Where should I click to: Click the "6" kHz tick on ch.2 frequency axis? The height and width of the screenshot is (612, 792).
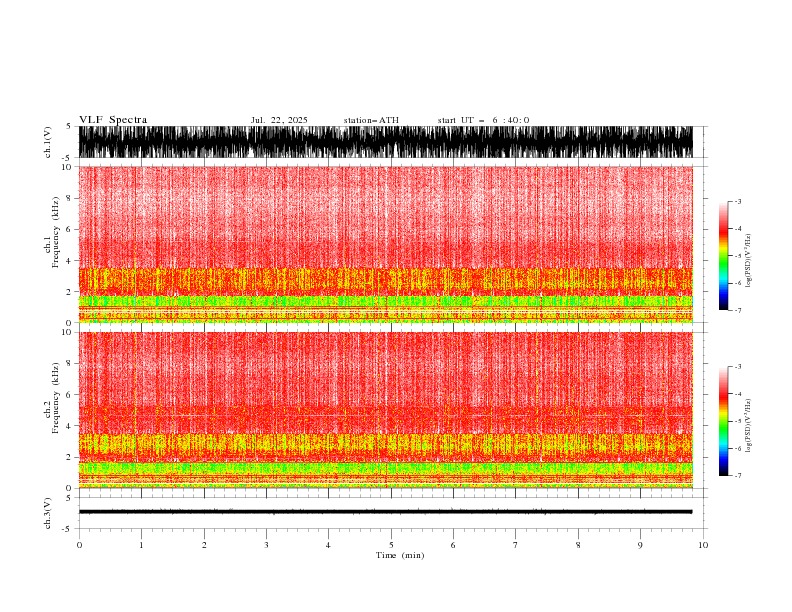pyautogui.click(x=69, y=395)
